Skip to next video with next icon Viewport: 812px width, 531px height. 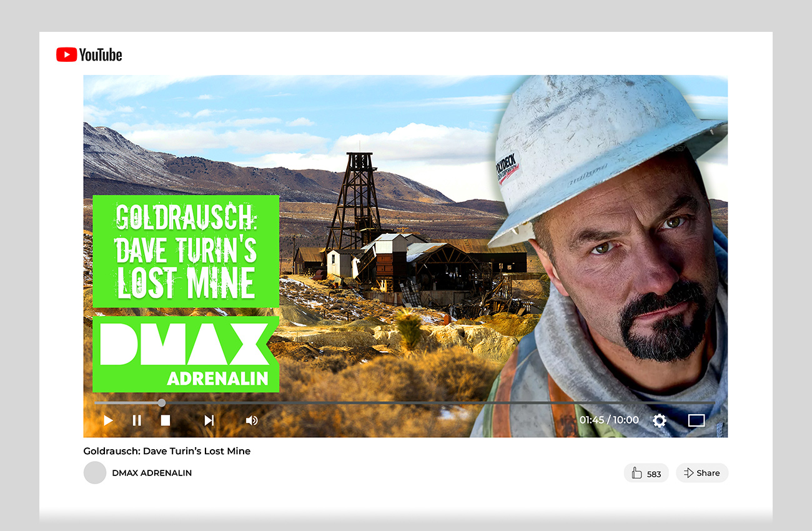coord(209,420)
